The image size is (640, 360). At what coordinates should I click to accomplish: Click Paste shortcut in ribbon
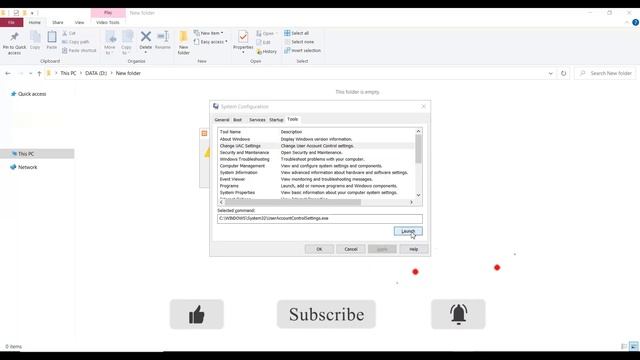pyautogui.click(x=79, y=51)
